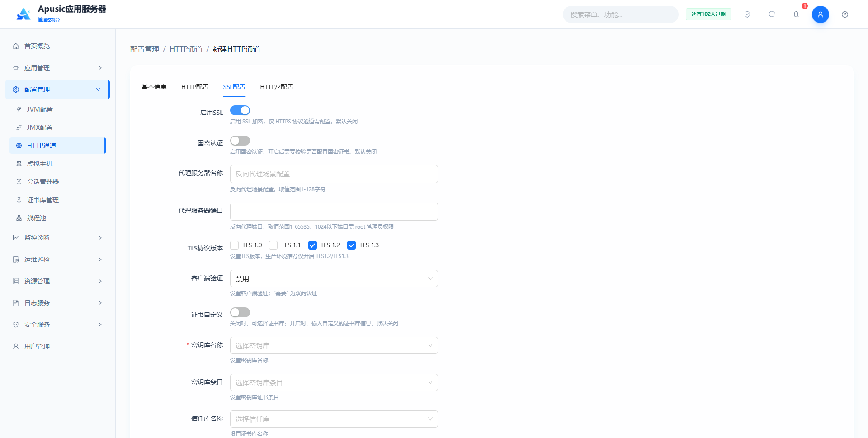Click the 虚拟主机 icon
Image resolution: width=868 pixels, height=438 pixels.
(x=19, y=164)
